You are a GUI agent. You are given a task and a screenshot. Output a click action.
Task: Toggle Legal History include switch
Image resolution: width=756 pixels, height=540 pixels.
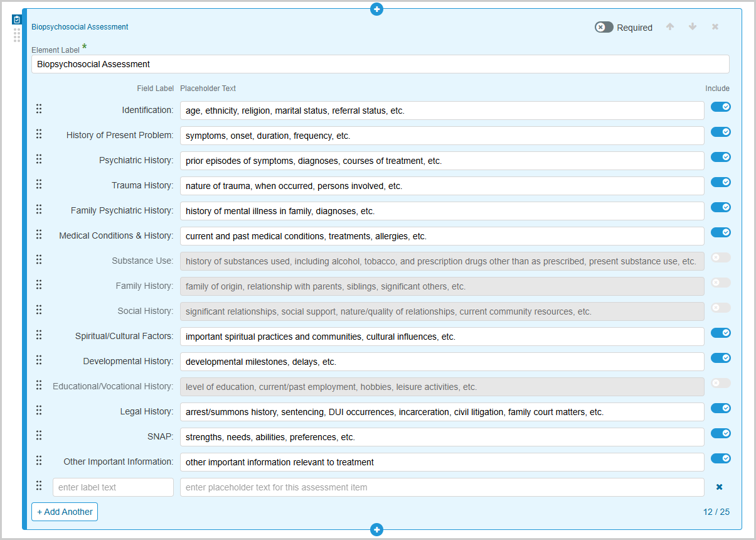coord(721,408)
